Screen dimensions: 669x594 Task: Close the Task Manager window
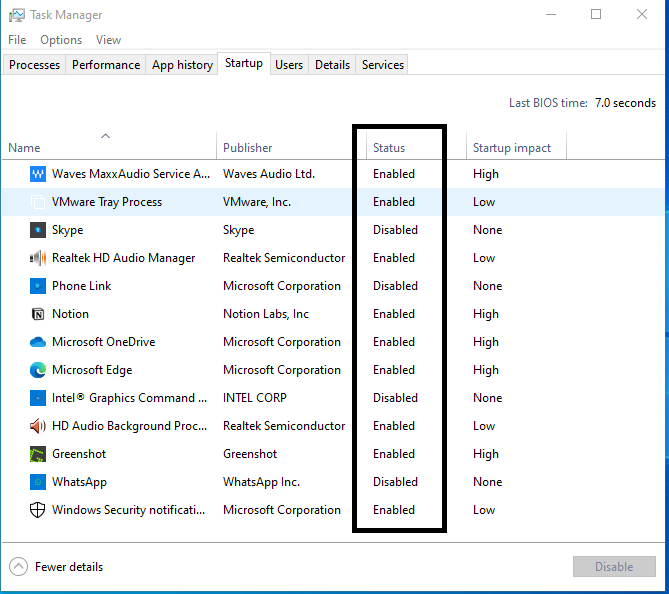pyautogui.click(x=642, y=15)
